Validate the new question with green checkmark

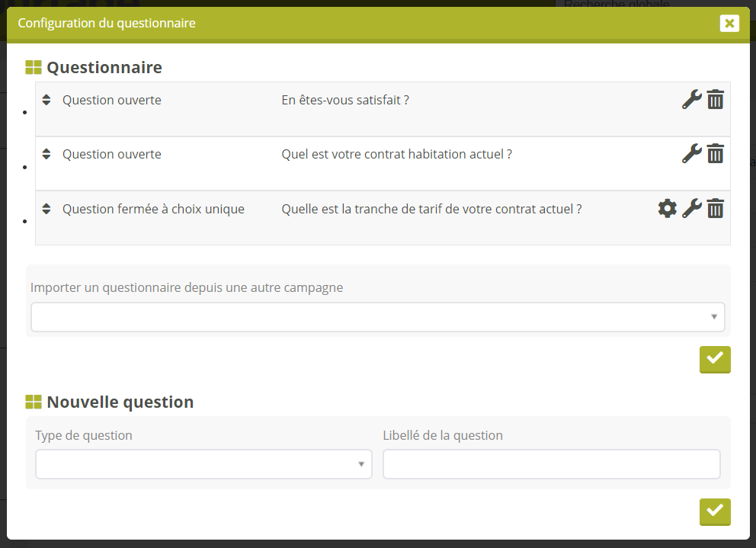[x=714, y=511]
